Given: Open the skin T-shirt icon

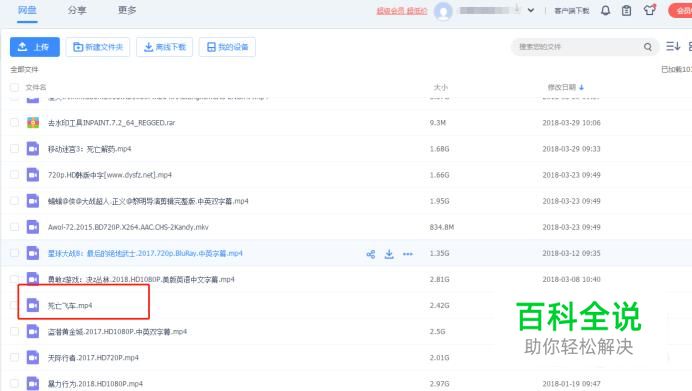Looking at the screenshot, I should point(649,10).
